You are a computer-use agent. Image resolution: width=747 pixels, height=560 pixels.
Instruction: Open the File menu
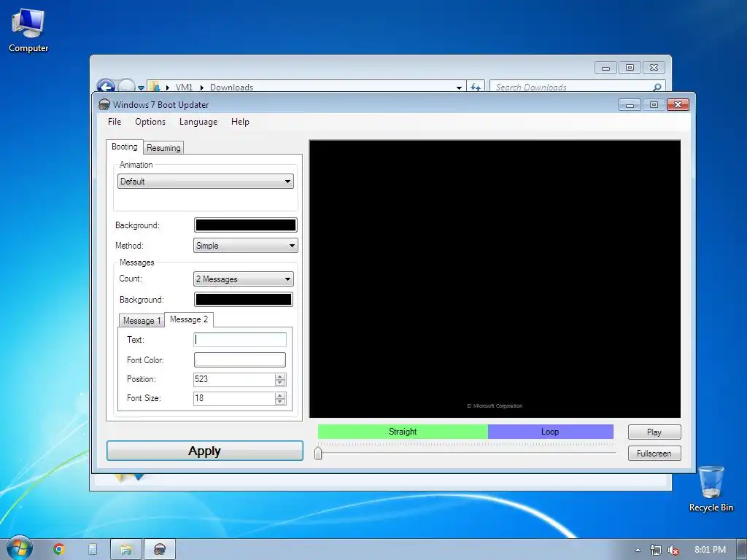pyautogui.click(x=115, y=122)
